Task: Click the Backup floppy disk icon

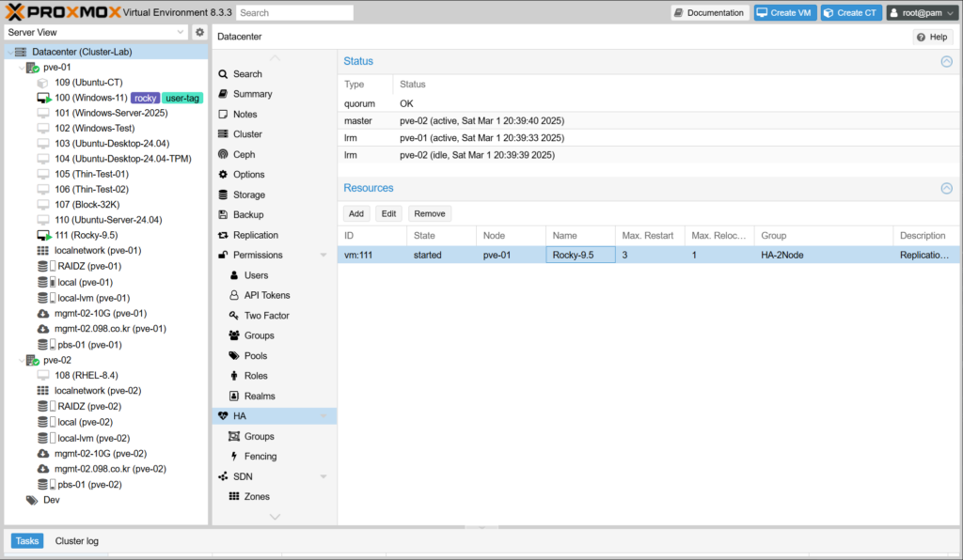Action: 223,215
